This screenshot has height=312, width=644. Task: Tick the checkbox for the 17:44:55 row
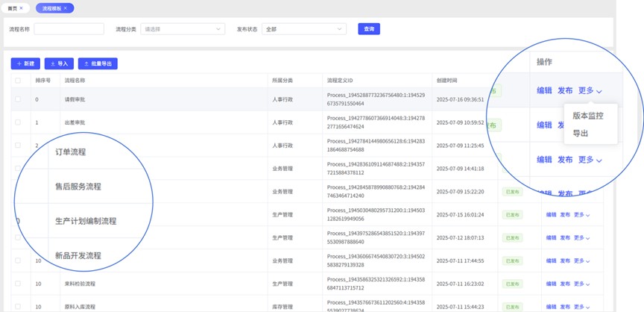click(18, 260)
